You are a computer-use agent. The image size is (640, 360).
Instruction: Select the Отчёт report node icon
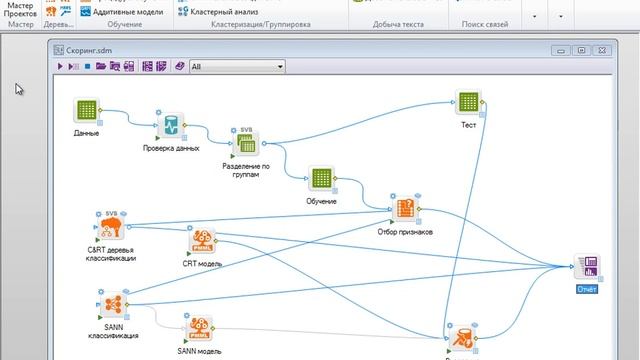(x=587, y=267)
